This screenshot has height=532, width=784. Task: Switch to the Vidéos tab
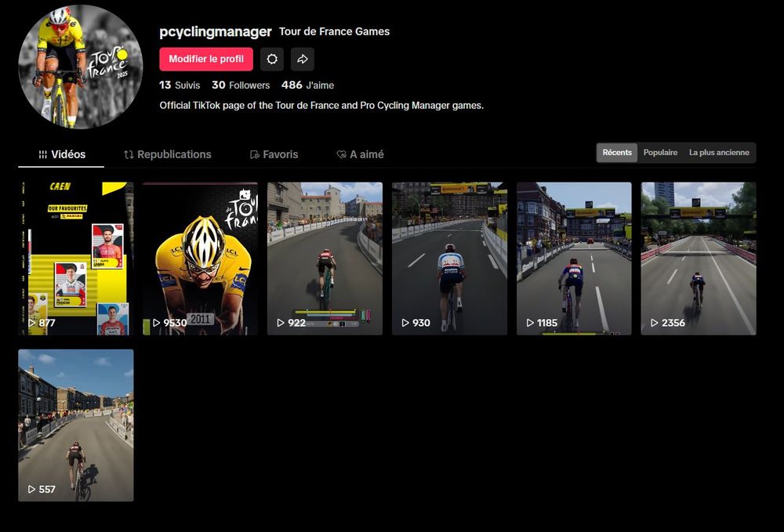tap(61, 154)
